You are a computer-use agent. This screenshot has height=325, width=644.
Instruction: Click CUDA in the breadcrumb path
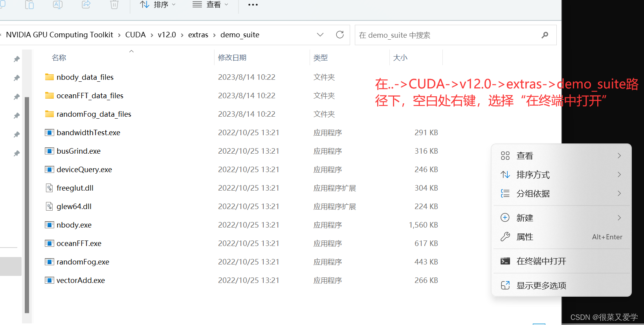136,35
